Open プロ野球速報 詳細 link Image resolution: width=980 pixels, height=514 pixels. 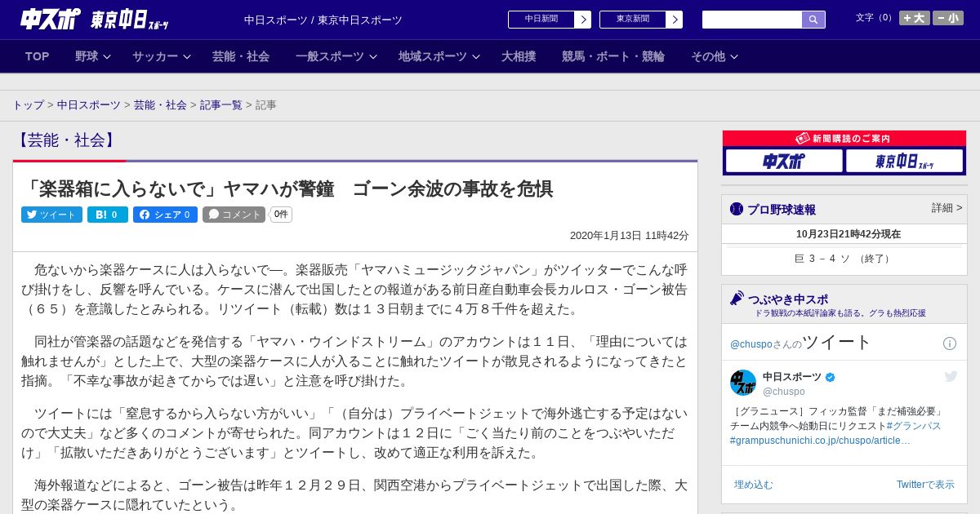(947, 208)
